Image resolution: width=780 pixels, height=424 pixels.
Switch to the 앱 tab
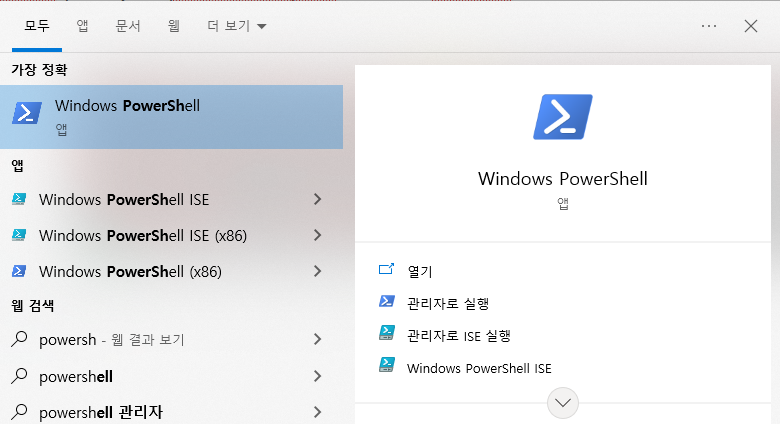click(x=83, y=26)
